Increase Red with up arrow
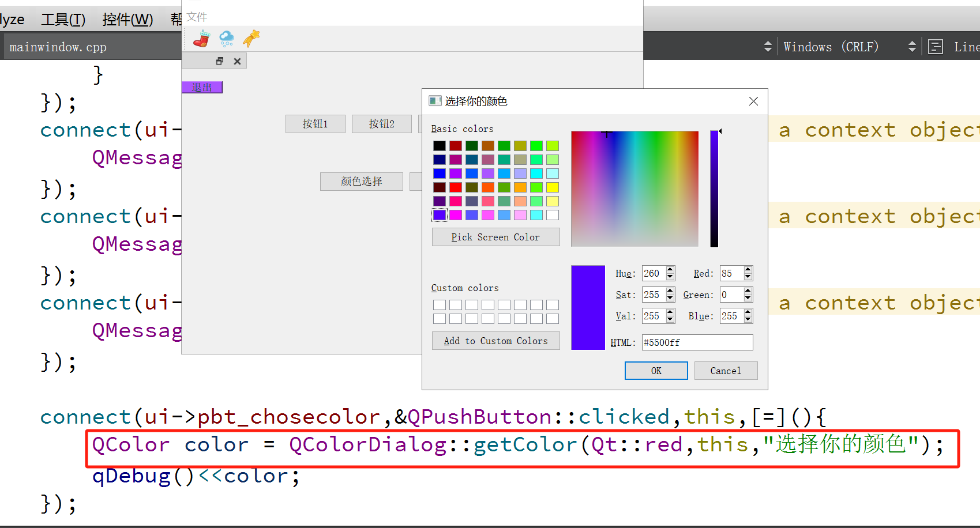Viewport: 980px width, 528px height. tap(748, 270)
